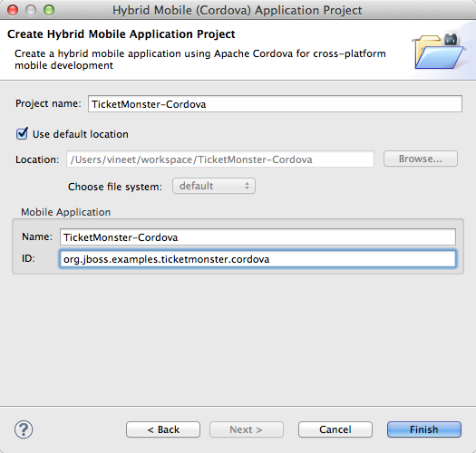476x453 pixels.
Task: Click the Mobile Application group label
Action: pyautogui.click(x=65, y=212)
